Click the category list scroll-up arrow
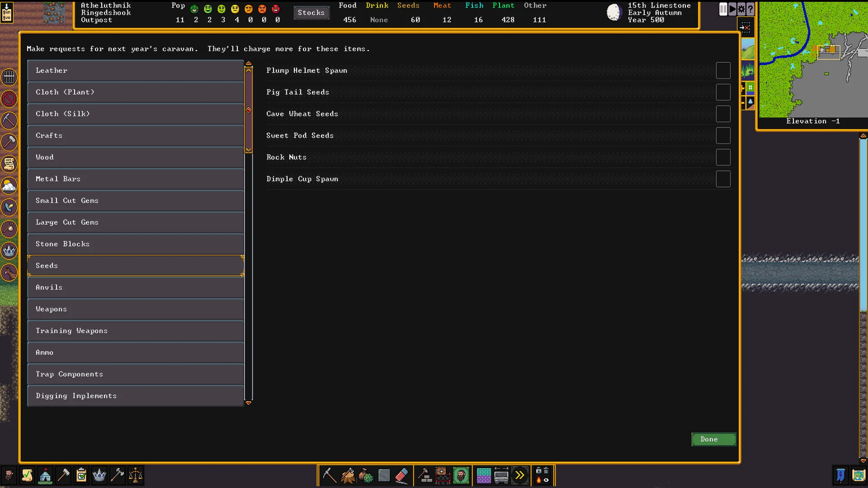The width and height of the screenshot is (868, 488). (248, 64)
